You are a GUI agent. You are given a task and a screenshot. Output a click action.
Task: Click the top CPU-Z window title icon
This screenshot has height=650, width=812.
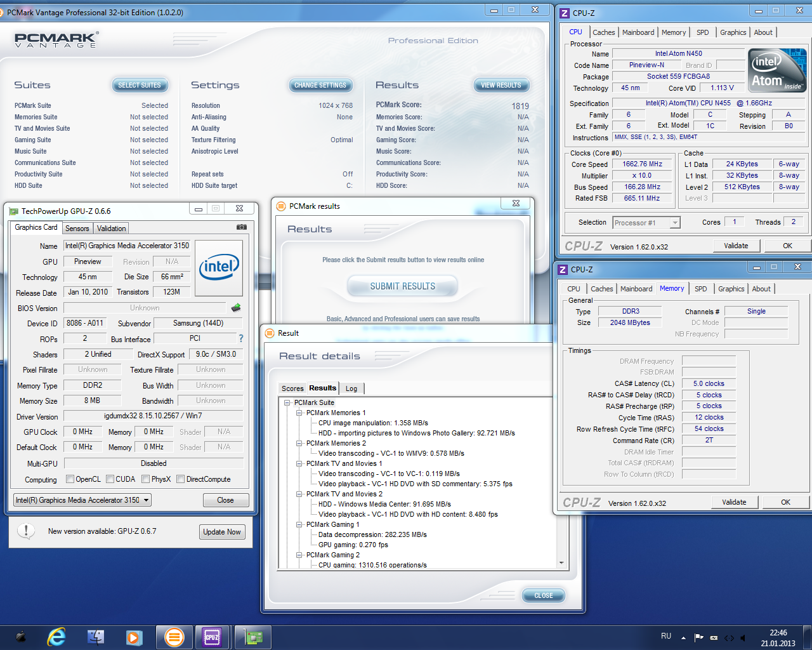pos(564,13)
